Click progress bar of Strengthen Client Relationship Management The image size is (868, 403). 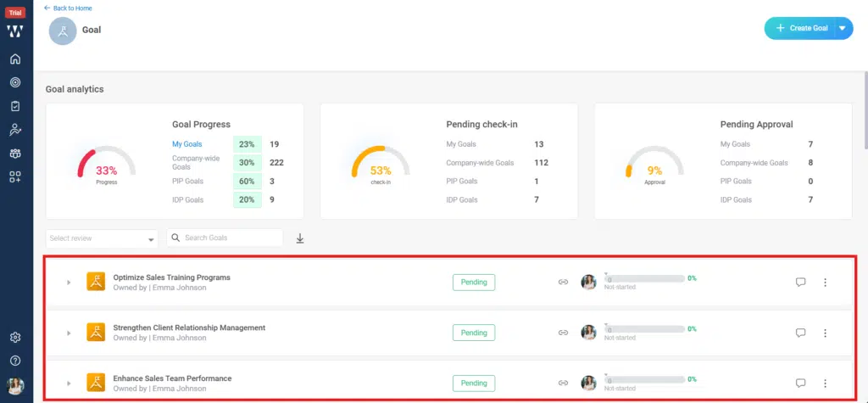pos(644,329)
